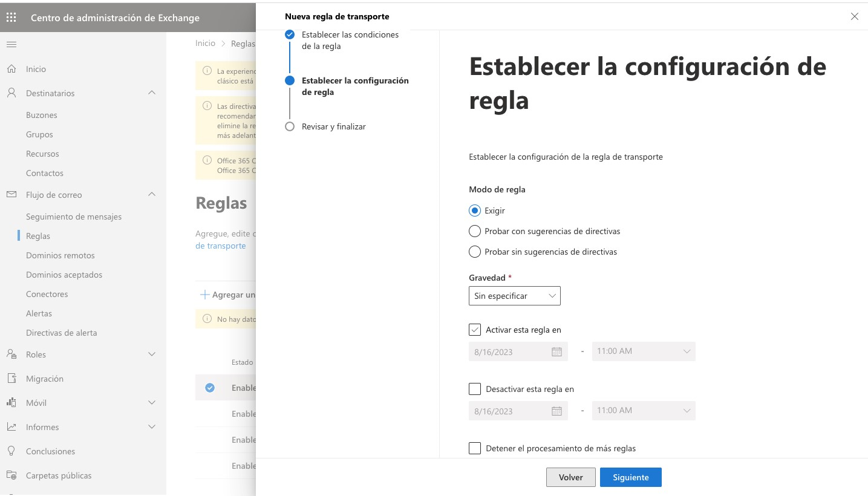Screen dimensions: 868x496
Task: Click the Conclusiones lightbulb icon
Action: click(11, 451)
